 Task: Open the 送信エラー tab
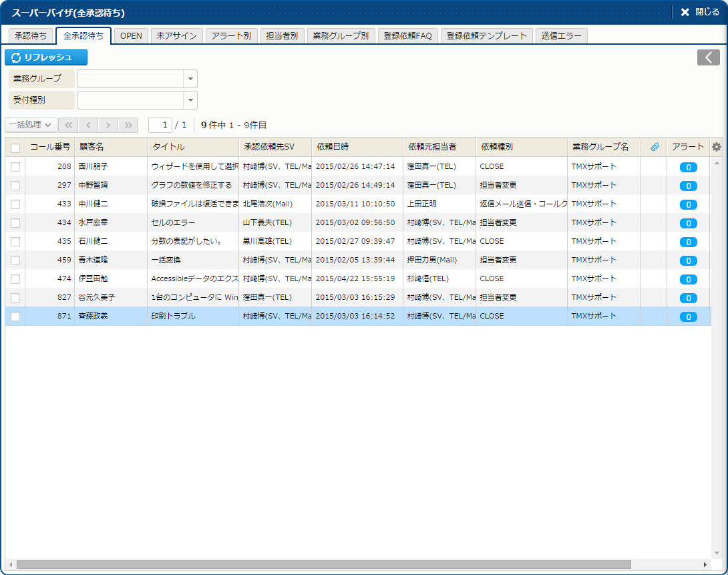(562, 36)
